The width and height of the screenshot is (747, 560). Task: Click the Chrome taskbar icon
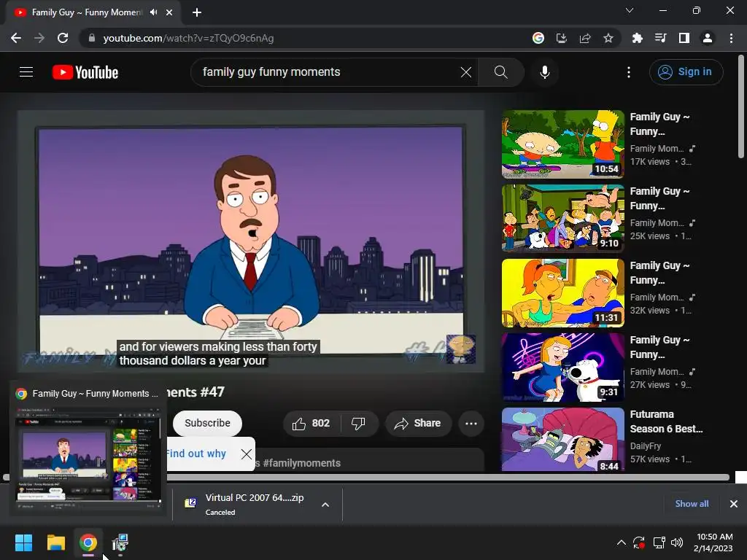pos(88,542)
